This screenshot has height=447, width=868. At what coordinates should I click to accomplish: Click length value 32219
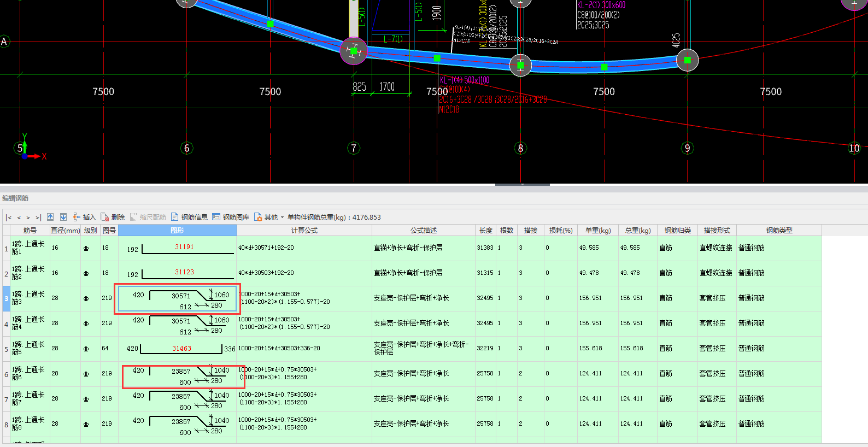[x=485, y=349]
